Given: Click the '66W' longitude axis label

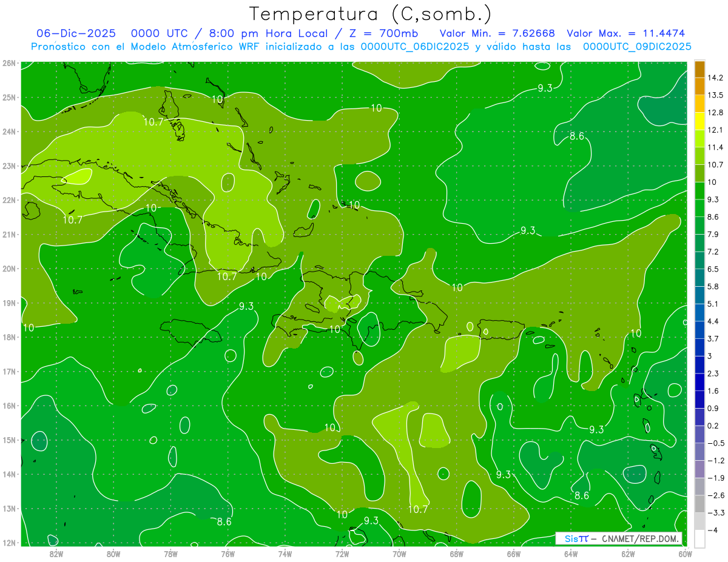Looking at the screenshot, I should 513,554.
